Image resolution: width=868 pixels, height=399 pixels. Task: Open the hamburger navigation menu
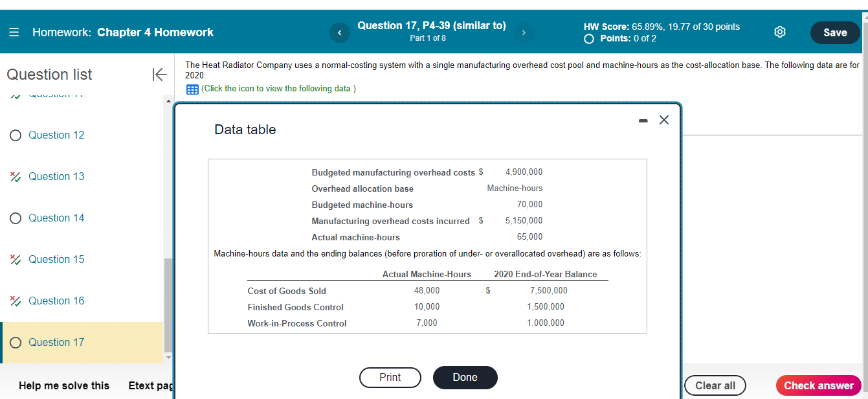click(12, 31)
